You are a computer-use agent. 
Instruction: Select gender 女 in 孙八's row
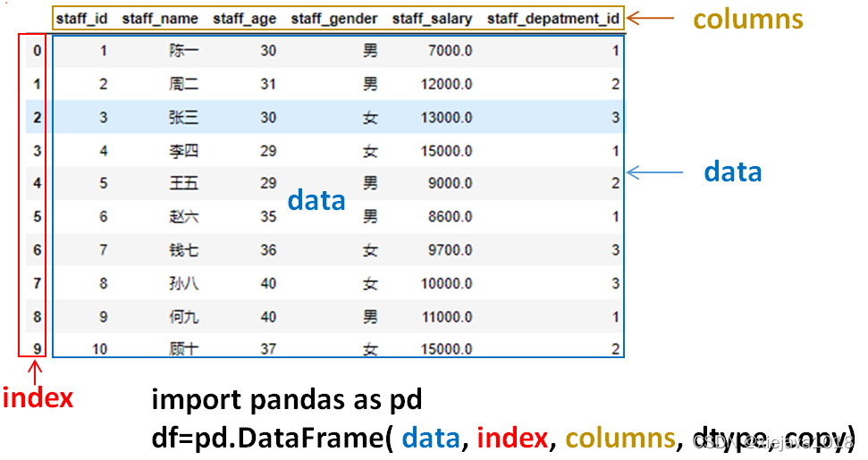point(370,283)
